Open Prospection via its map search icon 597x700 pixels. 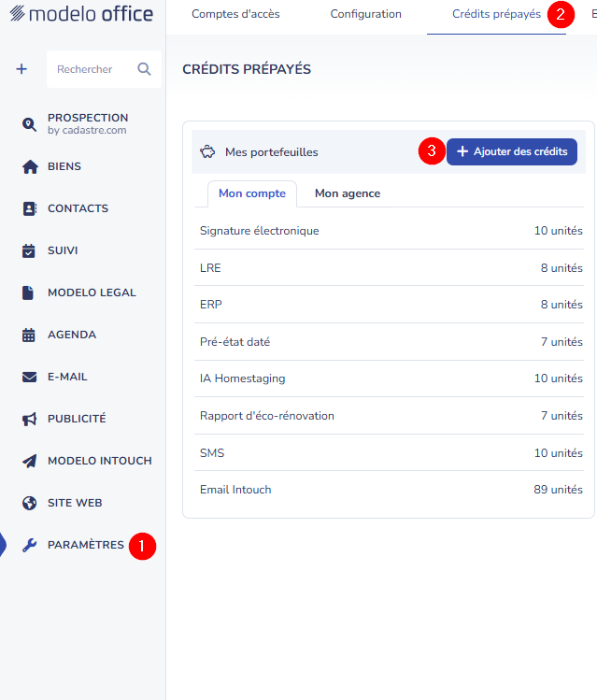29,124
